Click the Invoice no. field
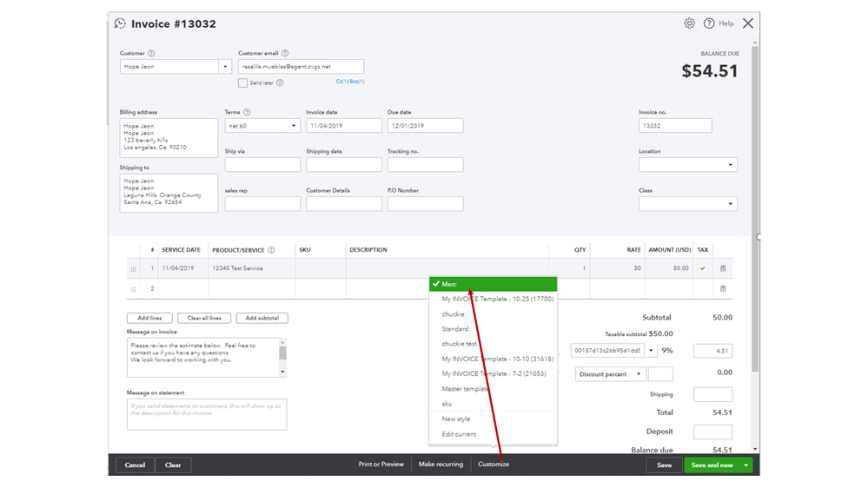The image size is (868, 488). (x=675, y=126)
